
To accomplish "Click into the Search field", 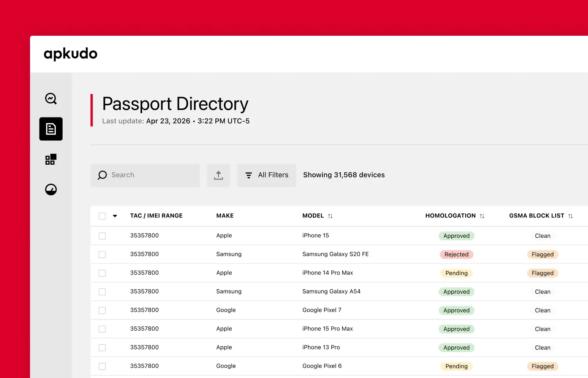I will point(145,175).
